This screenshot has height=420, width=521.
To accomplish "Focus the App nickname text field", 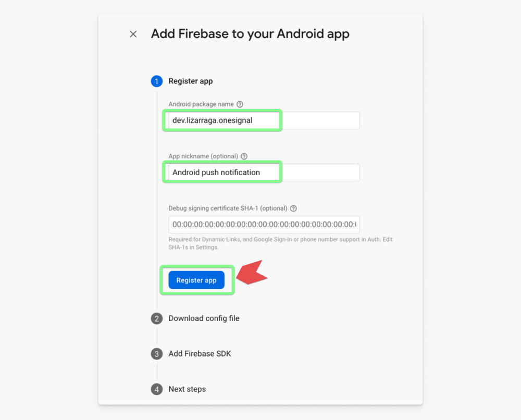I will coord(264,172).
